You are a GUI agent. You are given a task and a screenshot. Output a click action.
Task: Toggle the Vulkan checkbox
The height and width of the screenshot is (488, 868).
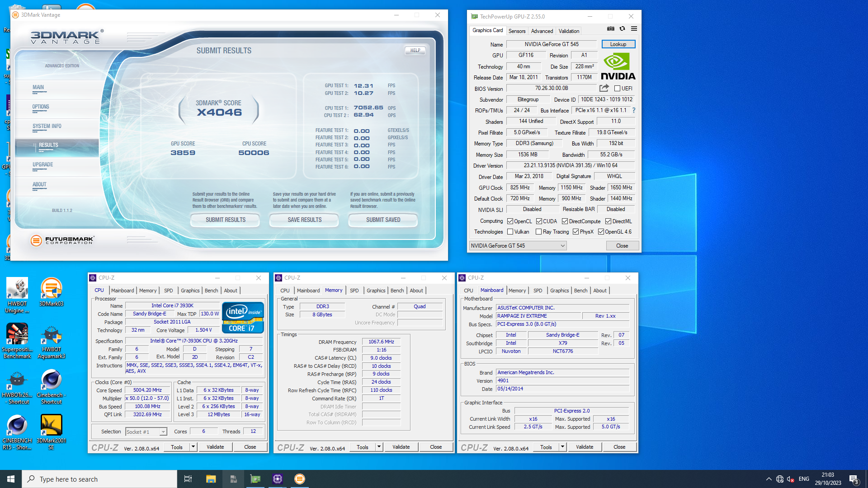510,232
